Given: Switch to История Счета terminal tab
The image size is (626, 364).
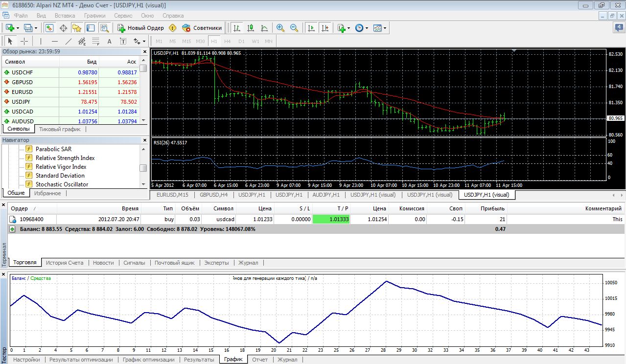Looking at the screenshot, I should 65,263.
